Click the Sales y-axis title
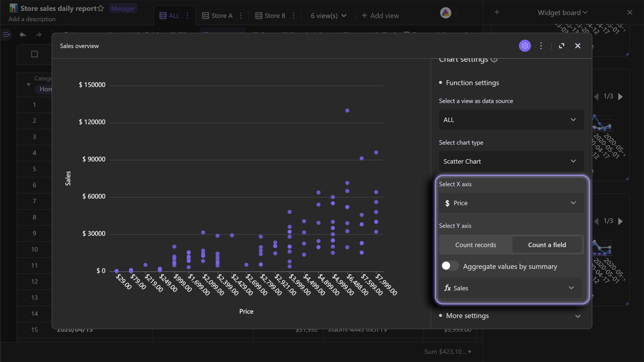 (68, 178)
